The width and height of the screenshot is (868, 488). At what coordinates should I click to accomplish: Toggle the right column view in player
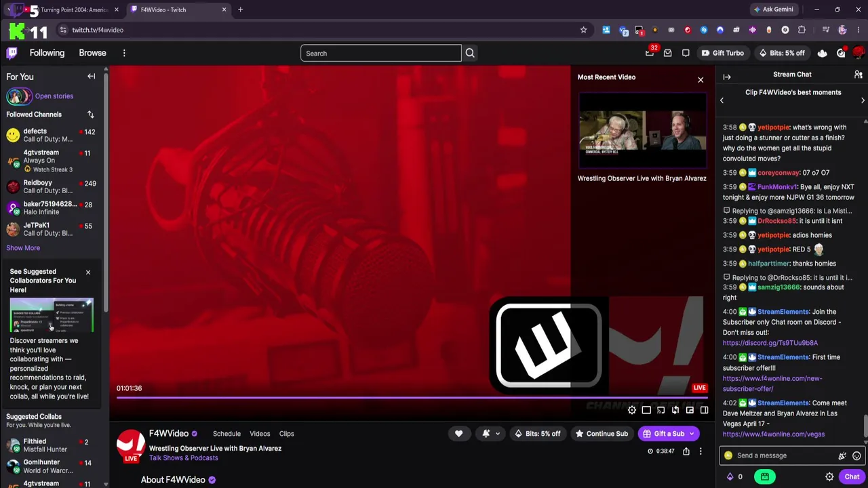click(x=704, y=410)
